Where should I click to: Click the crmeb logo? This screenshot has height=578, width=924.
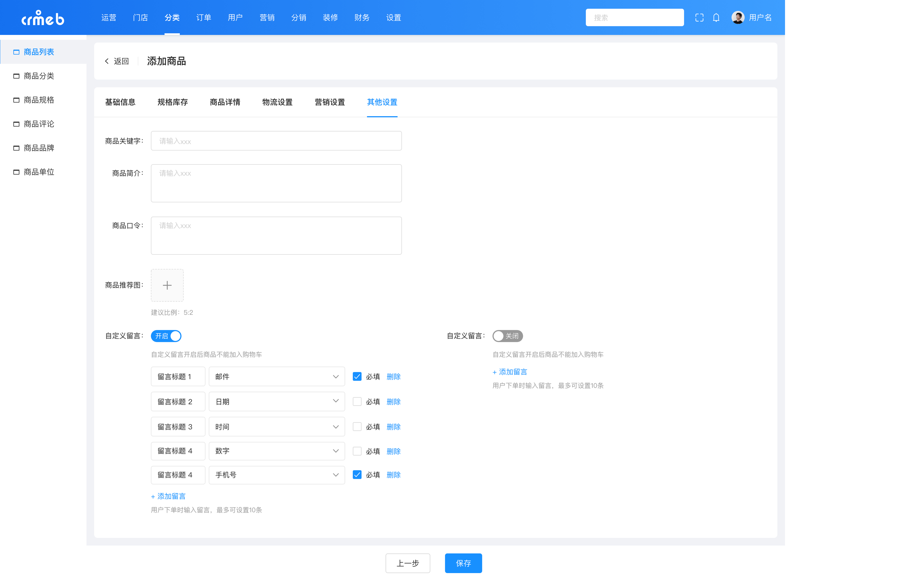click(43, 18)
